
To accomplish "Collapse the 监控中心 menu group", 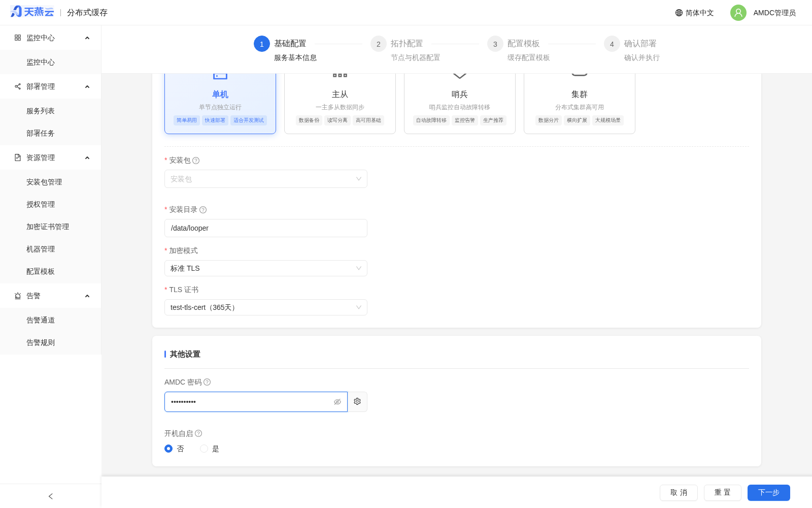I will point(87,38).
